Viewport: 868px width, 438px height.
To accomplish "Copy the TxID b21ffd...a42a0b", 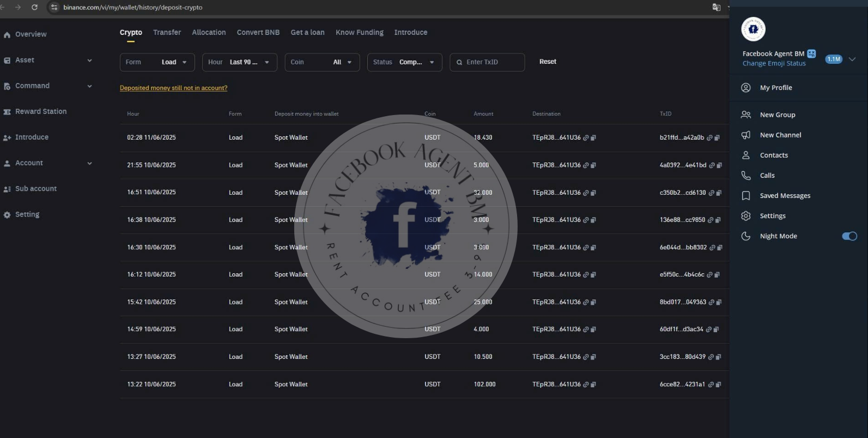I will (x=717, y=138).
